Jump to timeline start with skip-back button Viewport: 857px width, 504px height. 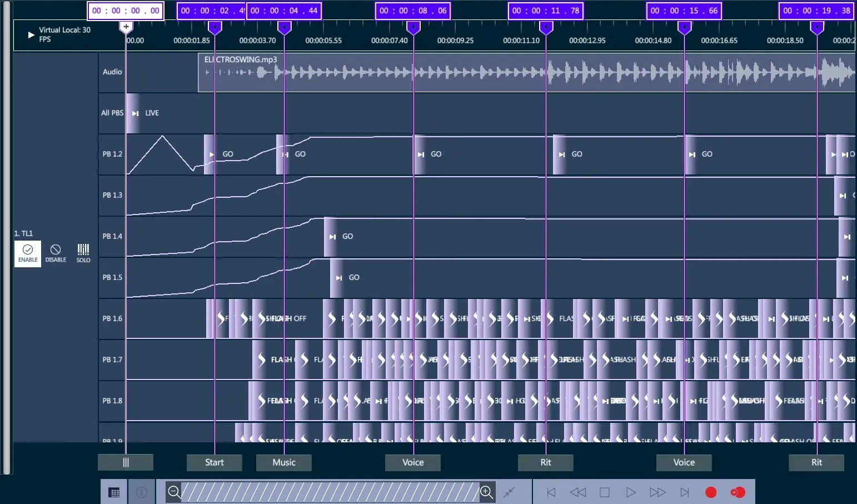click(x=551, y=492)
